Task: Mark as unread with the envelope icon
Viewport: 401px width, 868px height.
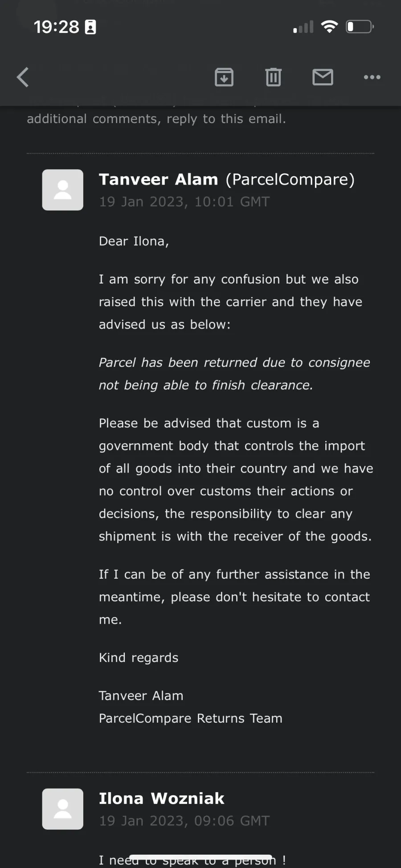Action: click(323, 77)
